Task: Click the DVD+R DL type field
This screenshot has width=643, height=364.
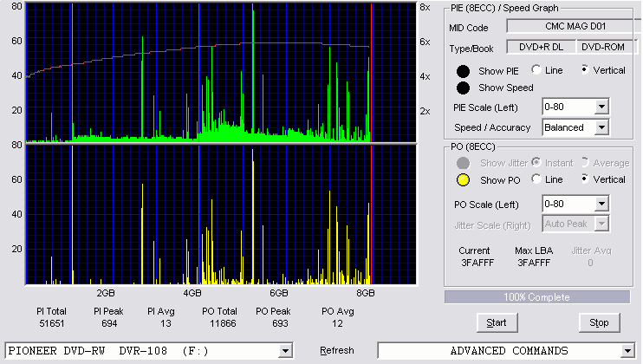Action: [x=542, y=47]
